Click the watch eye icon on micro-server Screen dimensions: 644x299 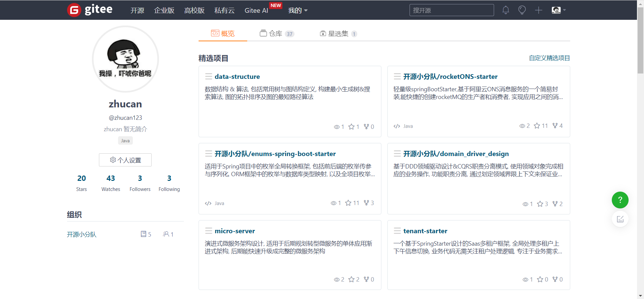337,280
